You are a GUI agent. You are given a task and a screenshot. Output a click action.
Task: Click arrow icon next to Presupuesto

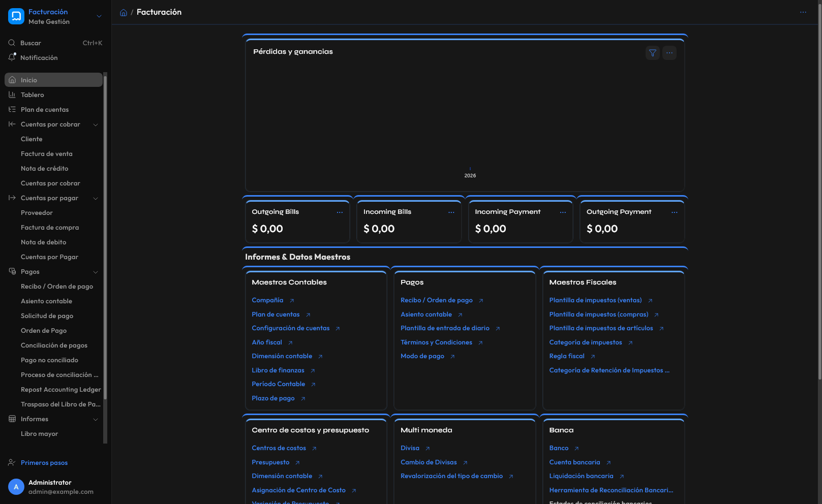tap(297, 463)
